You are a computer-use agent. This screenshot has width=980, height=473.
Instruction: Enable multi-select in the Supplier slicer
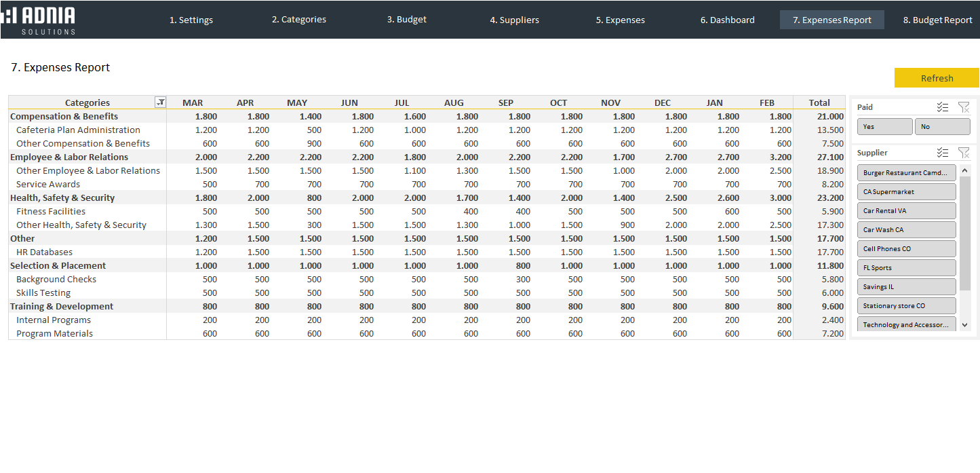(x=942, y=153)
